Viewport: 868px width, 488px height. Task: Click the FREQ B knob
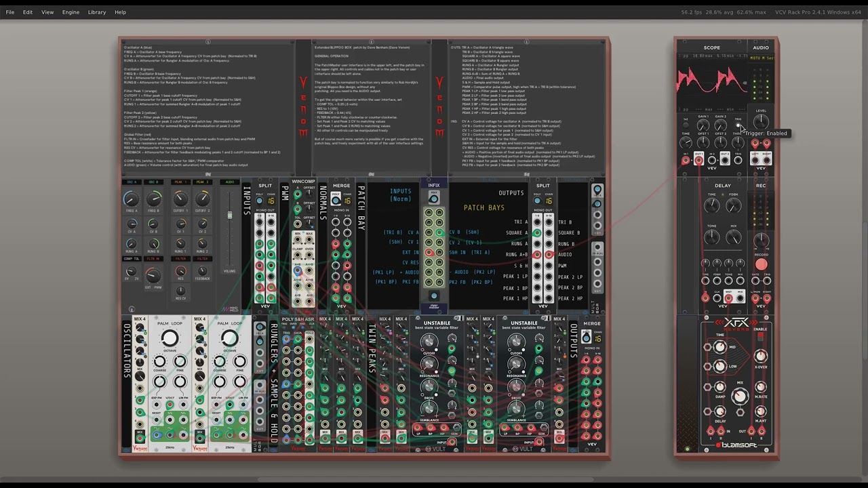pyautogui.click(x=154, y=199)
